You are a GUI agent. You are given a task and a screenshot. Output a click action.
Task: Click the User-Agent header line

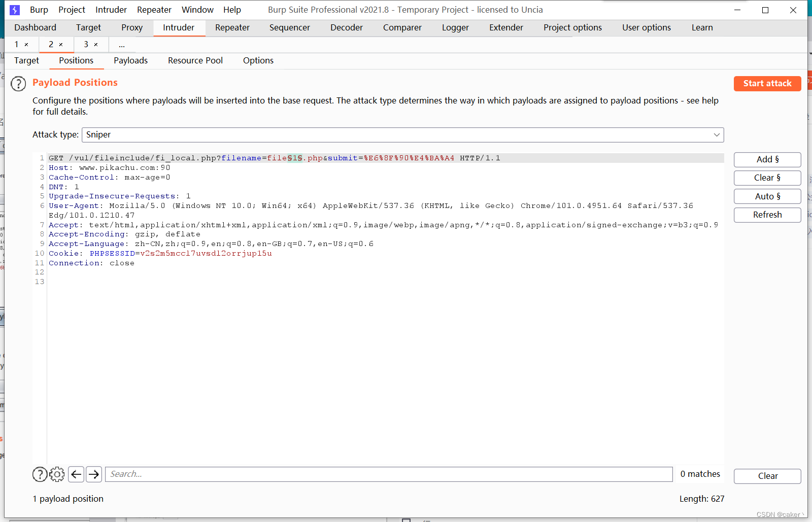pos(371,211)
